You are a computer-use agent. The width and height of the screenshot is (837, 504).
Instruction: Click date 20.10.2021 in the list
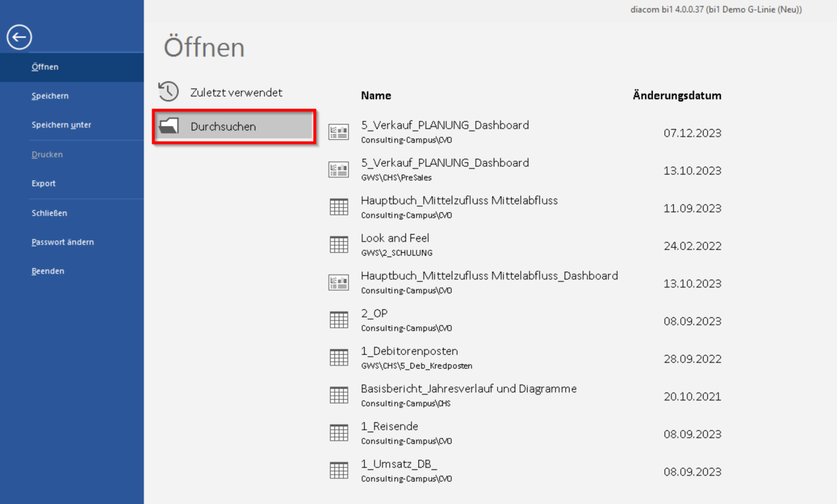tap(692, 396)
